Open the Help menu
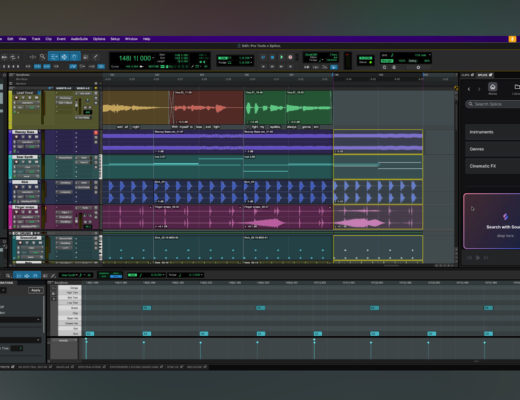 click(146, 39)
